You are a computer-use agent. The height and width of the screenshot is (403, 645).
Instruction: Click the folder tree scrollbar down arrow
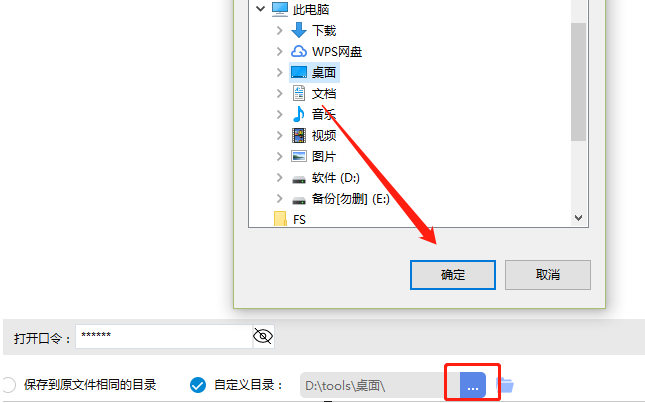click(578, 218)
